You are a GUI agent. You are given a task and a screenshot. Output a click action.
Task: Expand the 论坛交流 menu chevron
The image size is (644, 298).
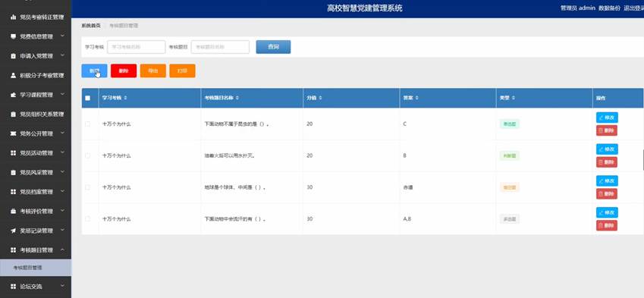(62, 286)
